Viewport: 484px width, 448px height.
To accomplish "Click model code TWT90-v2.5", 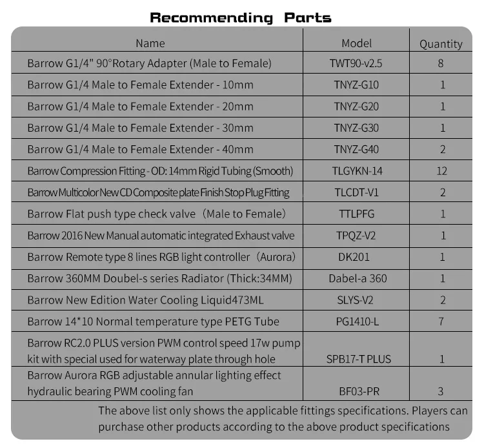I will tap(356, 63).
